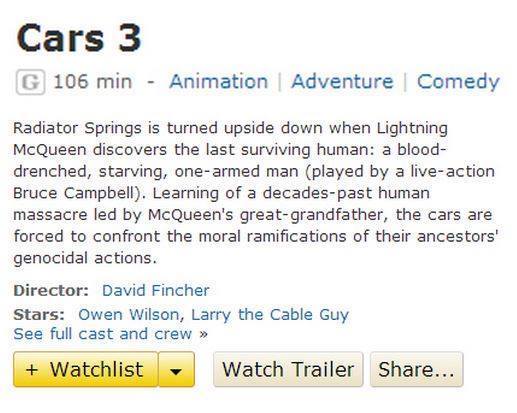The height and width of the screenshot is (413, 517).
Task: See full cast and crew
Action: (x=103, y=334)
